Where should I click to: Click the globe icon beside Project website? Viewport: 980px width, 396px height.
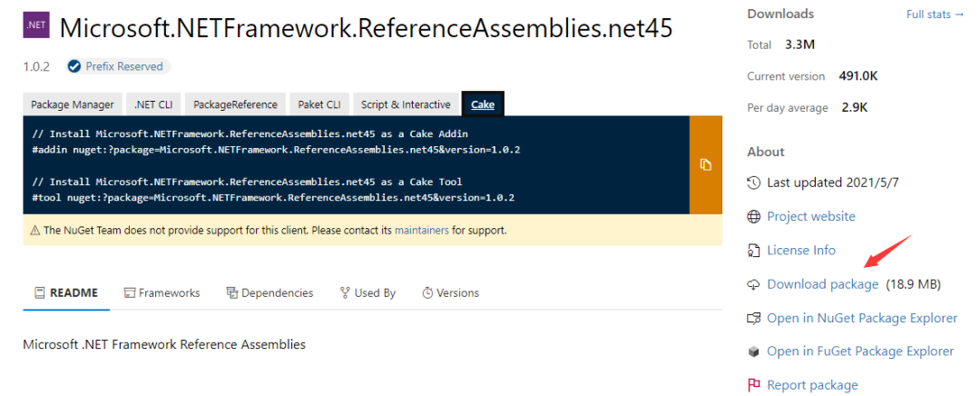click(754, 216)
